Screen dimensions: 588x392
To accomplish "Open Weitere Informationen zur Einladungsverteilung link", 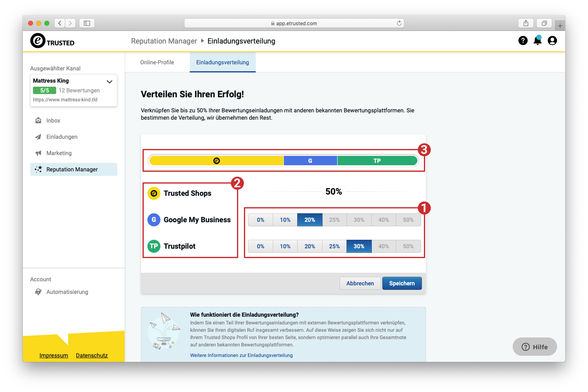I will 241,355.
